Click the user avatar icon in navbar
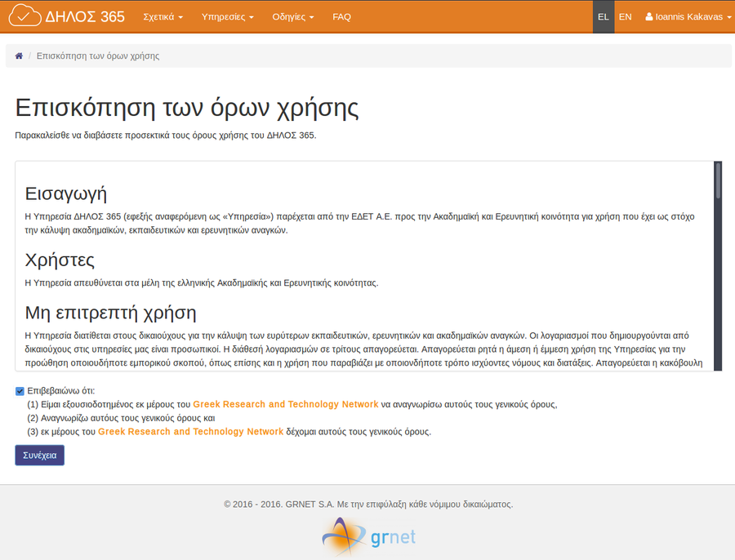This screenshot has height=560, width=735. coord(649,17)
